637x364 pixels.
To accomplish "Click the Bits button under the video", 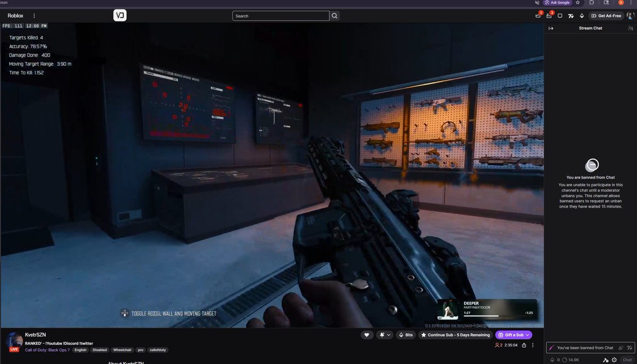I will [406, 335].
